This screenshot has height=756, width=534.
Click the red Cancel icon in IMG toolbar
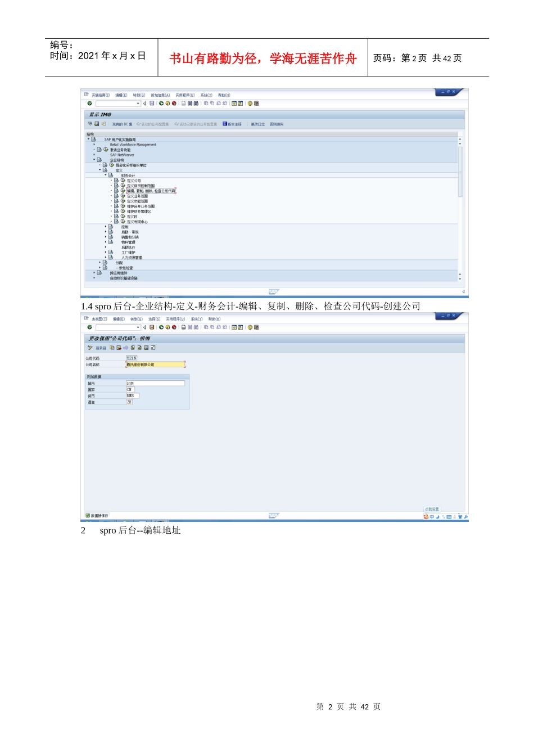point(174,103)
